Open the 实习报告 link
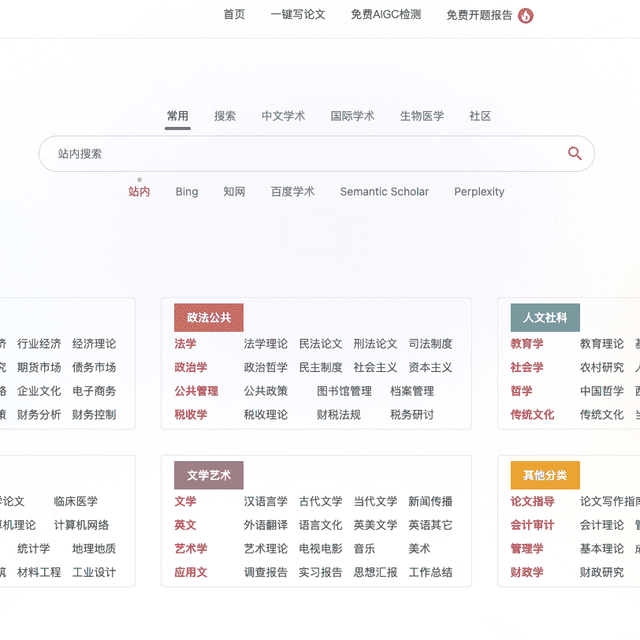The width and height of the screenshot is (640, 640). pos(320,572)
